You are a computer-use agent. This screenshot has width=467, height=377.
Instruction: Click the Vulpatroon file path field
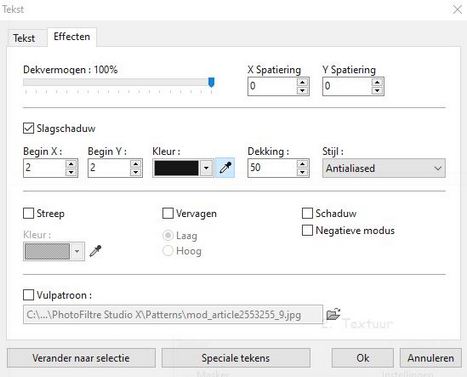pyautogui.click(x=173, y=314)
